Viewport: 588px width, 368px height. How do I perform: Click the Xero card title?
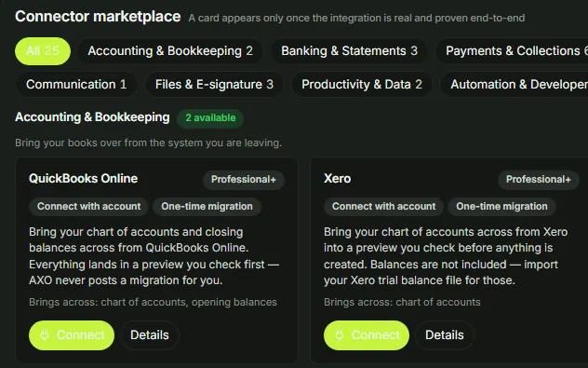(337, 178)
